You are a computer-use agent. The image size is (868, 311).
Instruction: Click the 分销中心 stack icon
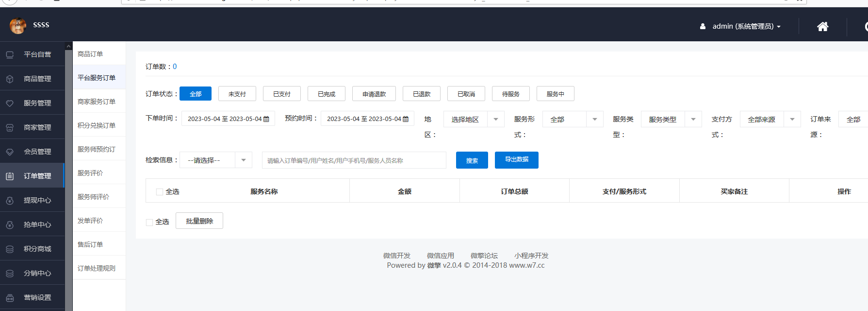10,274
